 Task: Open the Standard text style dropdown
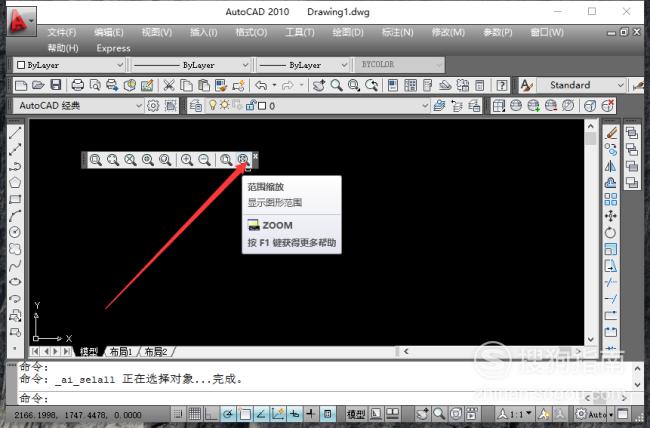point(581,85)
